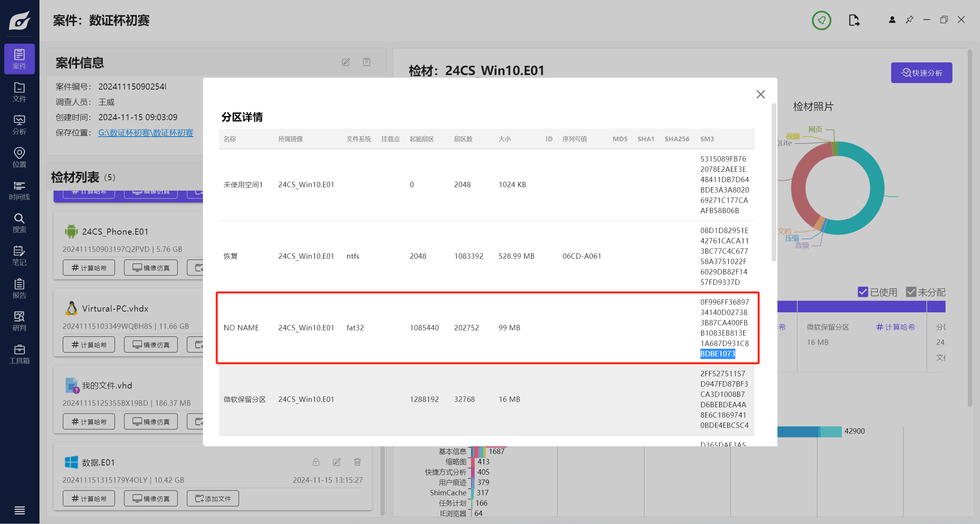Click the edit pencil icon for 数据.E01
The width and height of the screenshot is (980, 524).
(337, 462)
